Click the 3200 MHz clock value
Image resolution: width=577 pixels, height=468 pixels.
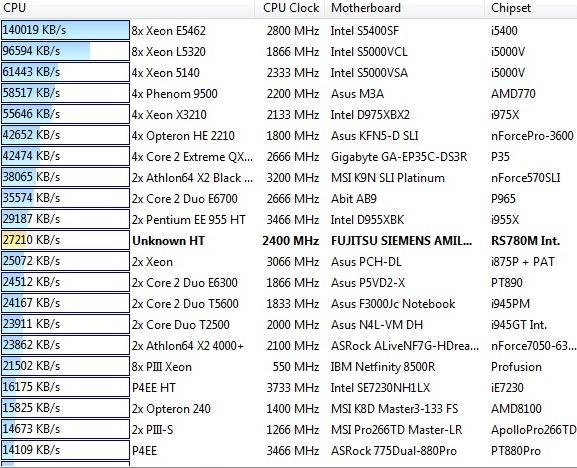(x=293, y=177)
